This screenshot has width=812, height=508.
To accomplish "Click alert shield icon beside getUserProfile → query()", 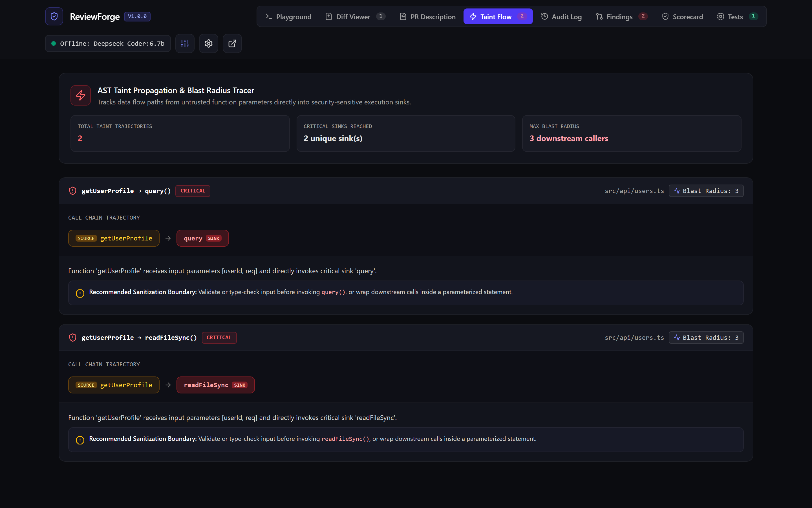I will (73, 191).
